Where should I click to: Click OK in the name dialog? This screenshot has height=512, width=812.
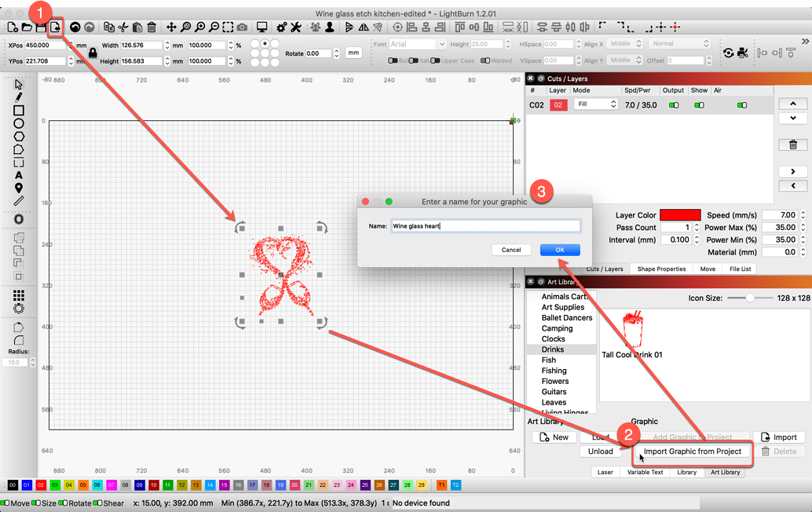[x=560, y=250]
